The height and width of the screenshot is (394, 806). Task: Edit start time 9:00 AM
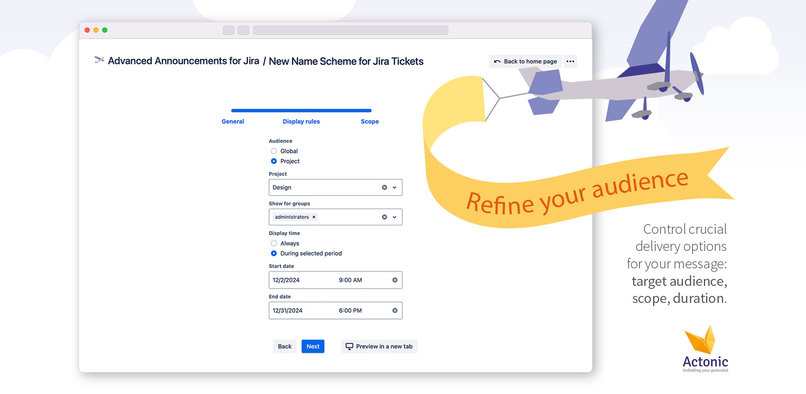351,280
